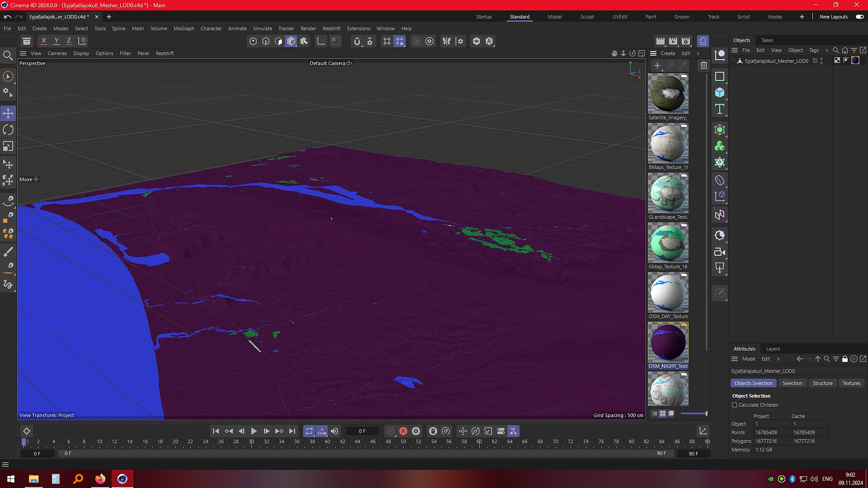The image size is (868, 488).
Task: Add the generator gear object icon
Action: click(720, 163)
